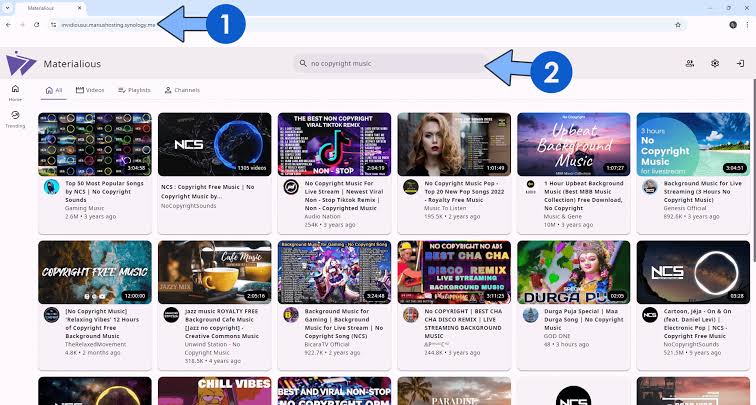The width and height of the screenshot is (756, 405).
Task: Click the 'Jazz music ROYALTY FREE' video title
Action: (222, 324)
